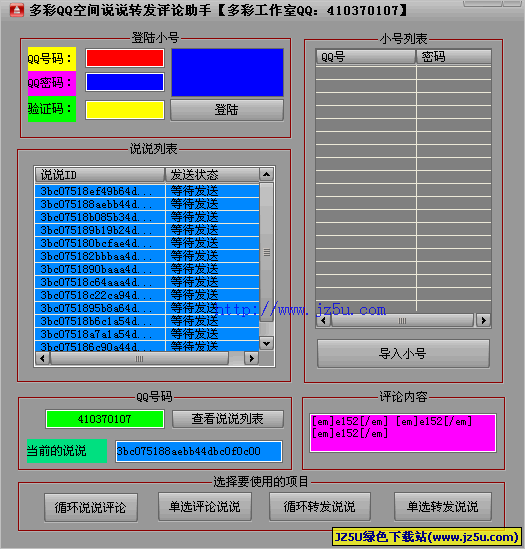Click the 说说ID column header
The image size is (525, 549).
click(100, 174)
